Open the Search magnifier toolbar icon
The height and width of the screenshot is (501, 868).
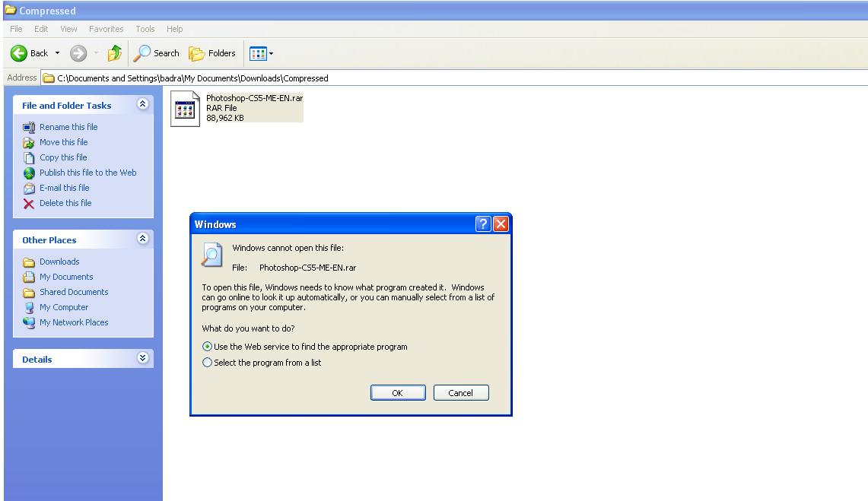tap(141, 53)
